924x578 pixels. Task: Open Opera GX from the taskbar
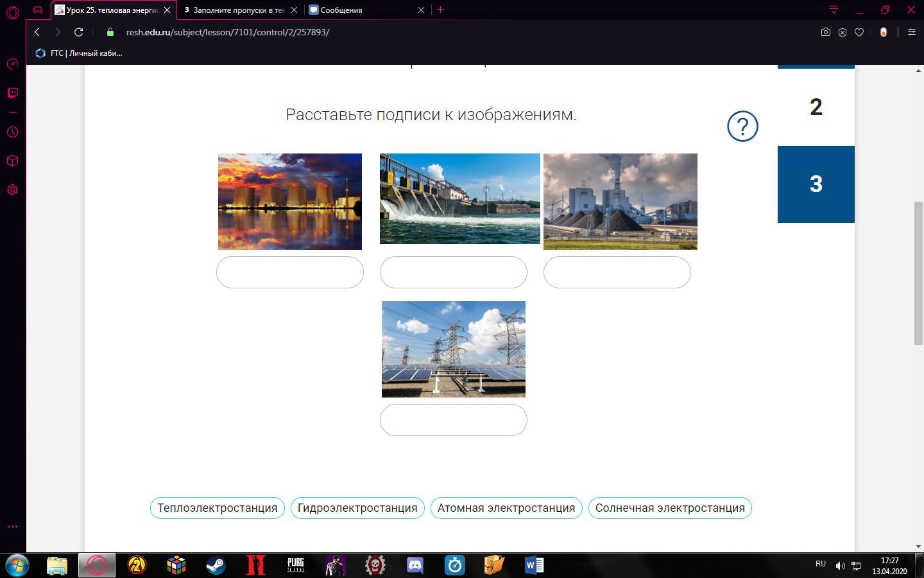[97, 565]
